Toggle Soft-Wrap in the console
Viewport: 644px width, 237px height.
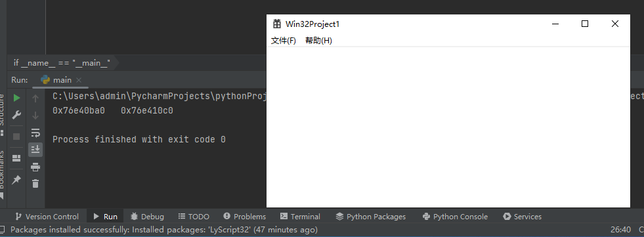click(x=35, y=133)
